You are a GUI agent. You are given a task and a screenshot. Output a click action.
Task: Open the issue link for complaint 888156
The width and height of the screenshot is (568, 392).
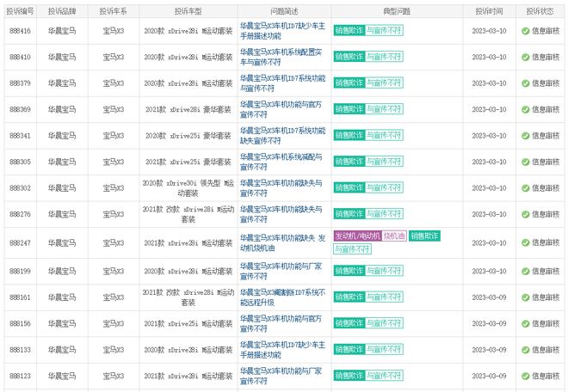[x=281, y=323]
